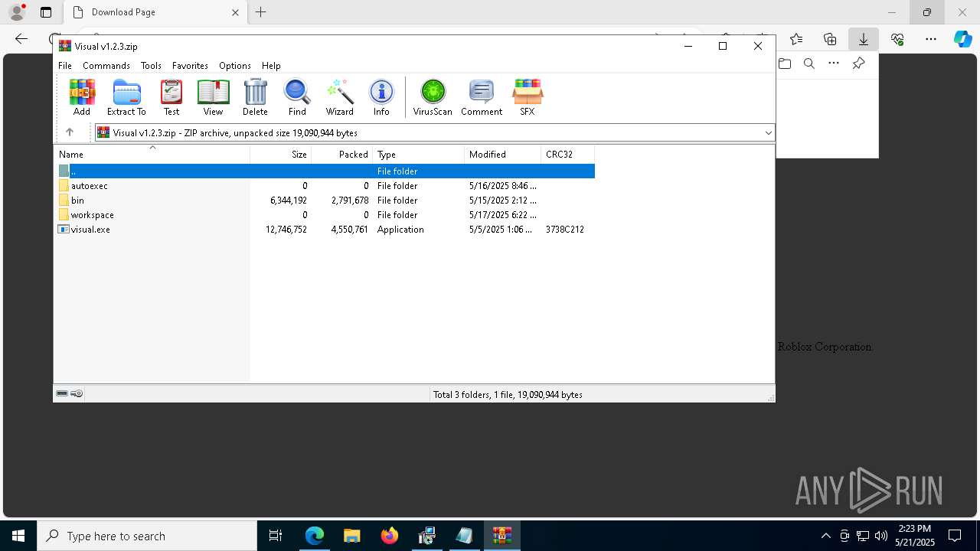The image size is (980, 551).
Task: Open the View toolbar button
Action: click(x=213, y=97)
